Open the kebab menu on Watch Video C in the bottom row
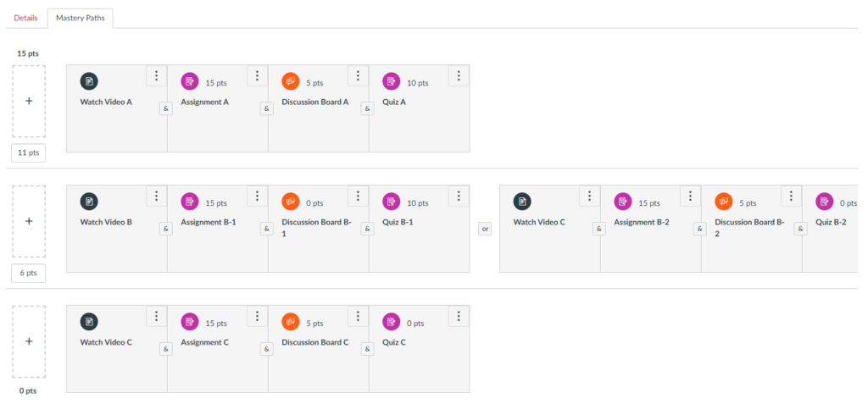This screenshot has width=868, height=404. point(156,316)
